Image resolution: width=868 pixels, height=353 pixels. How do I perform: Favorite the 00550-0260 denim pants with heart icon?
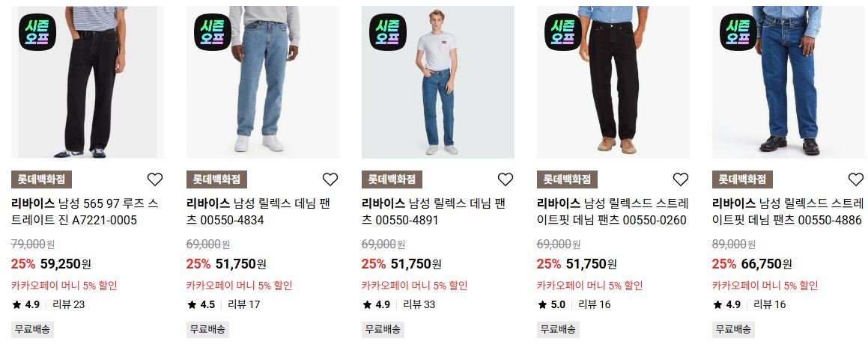click(680, 179)
